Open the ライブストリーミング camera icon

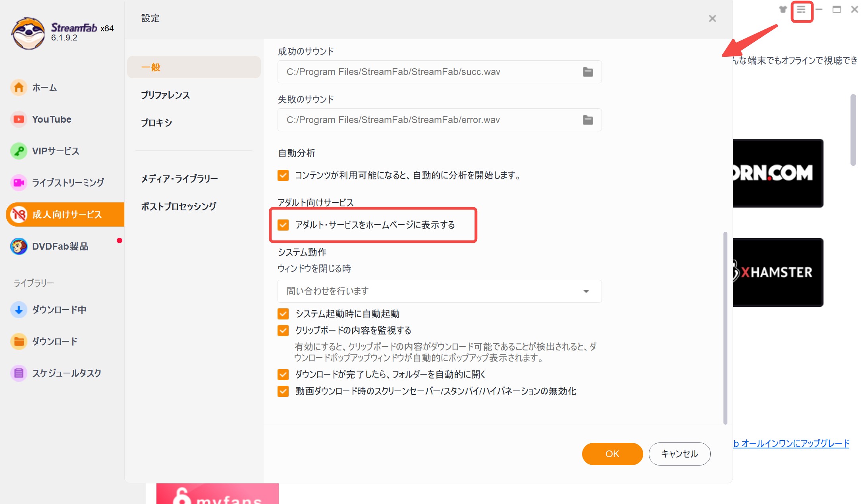[x=19, y=183]
